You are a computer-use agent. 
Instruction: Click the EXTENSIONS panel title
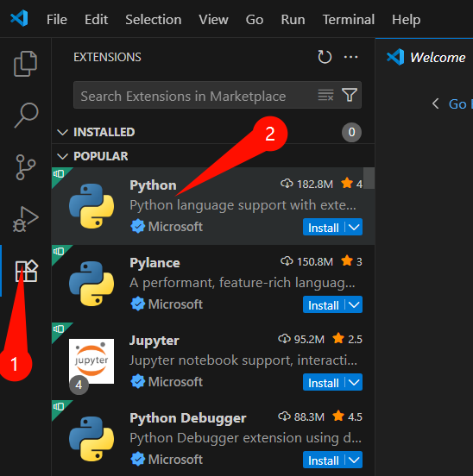[x=107, y=57]
